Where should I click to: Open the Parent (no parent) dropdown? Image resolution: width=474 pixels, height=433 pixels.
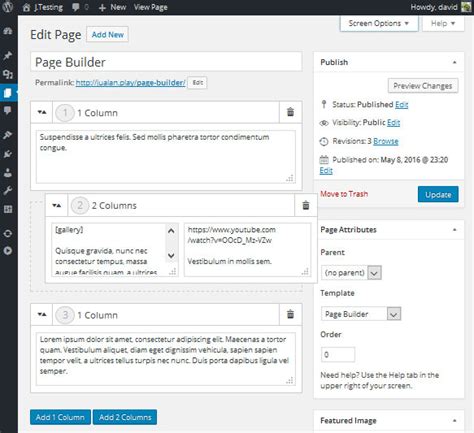pos(351,273)
